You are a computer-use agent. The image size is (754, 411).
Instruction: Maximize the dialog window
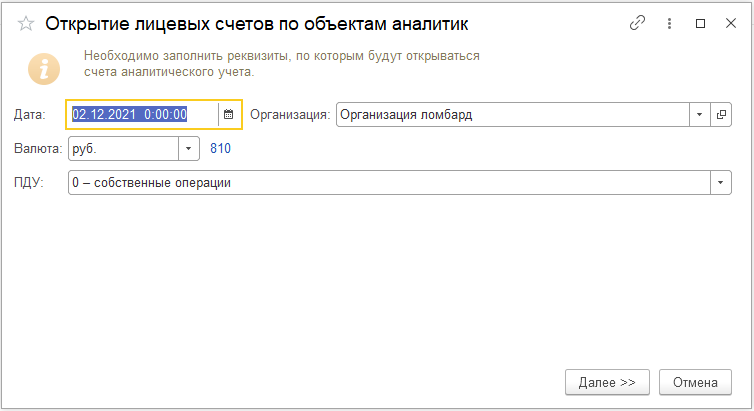coord(701,23)
